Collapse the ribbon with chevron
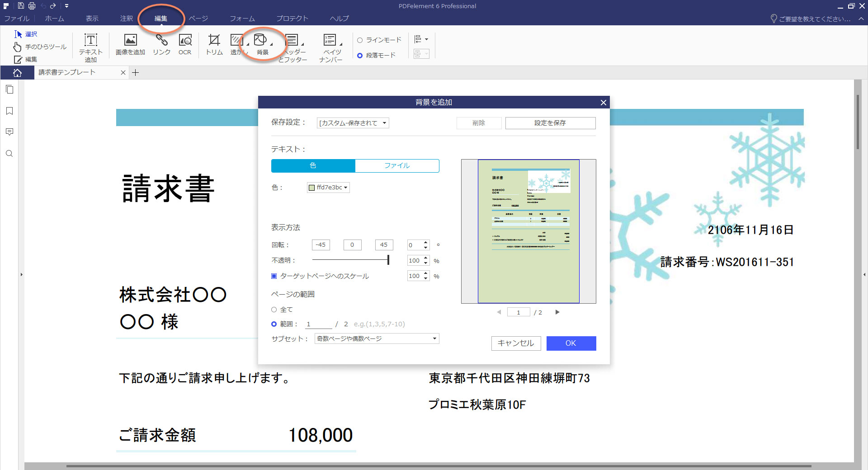This screenshot has width=868, height=470. (861, 19)
